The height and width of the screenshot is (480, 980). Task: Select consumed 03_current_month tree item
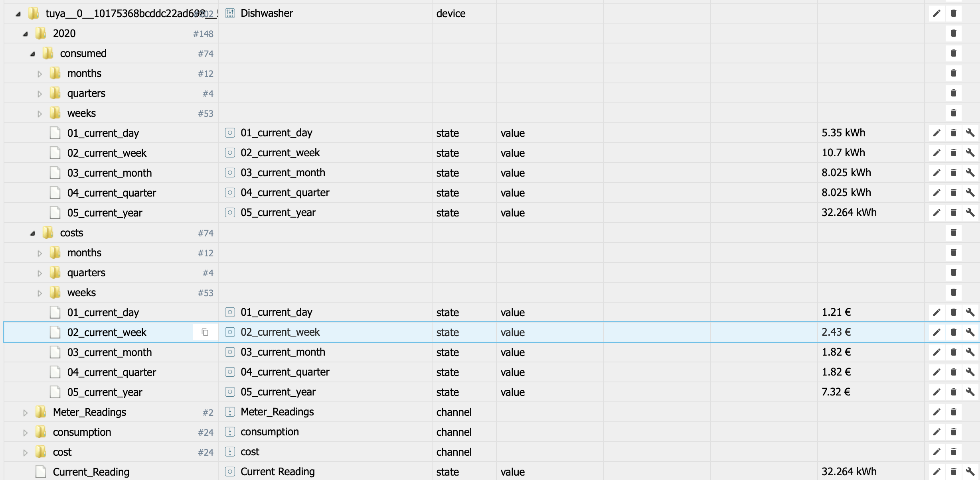tap(109, 173)
